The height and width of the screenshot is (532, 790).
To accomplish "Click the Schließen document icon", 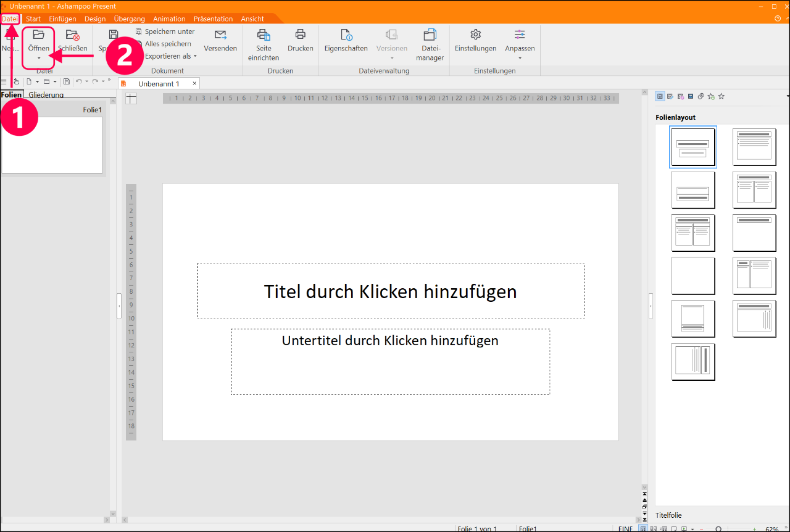I will coord(72,35).
